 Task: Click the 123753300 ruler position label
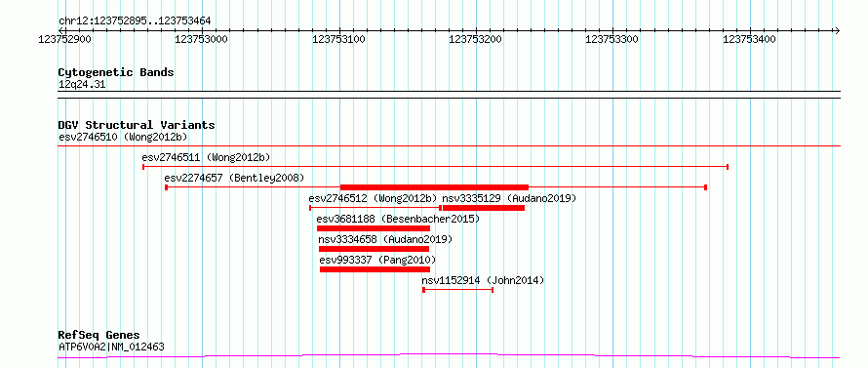(x=612, y=39)
